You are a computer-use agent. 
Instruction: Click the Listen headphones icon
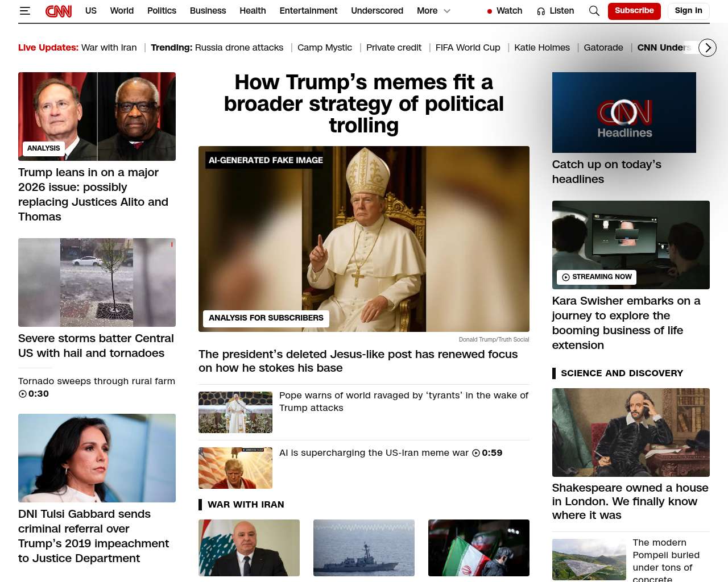pos(541,11)
